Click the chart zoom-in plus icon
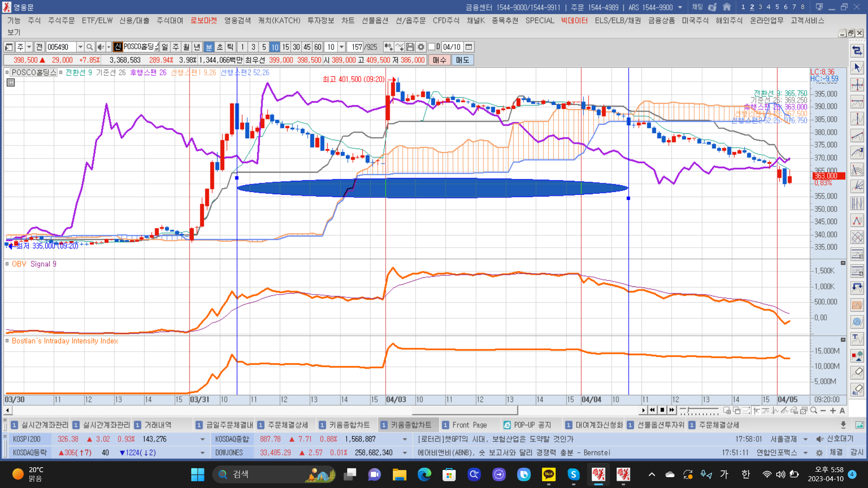 click(833, 410)
